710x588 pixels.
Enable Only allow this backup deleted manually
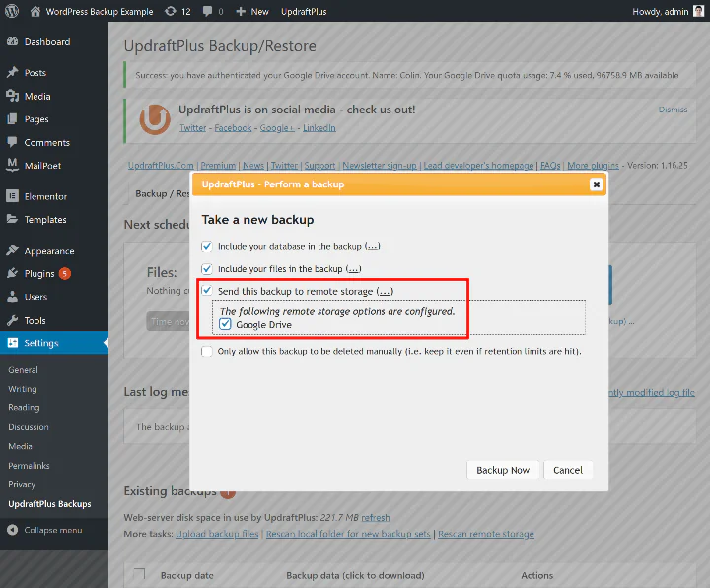coord(207,351)
